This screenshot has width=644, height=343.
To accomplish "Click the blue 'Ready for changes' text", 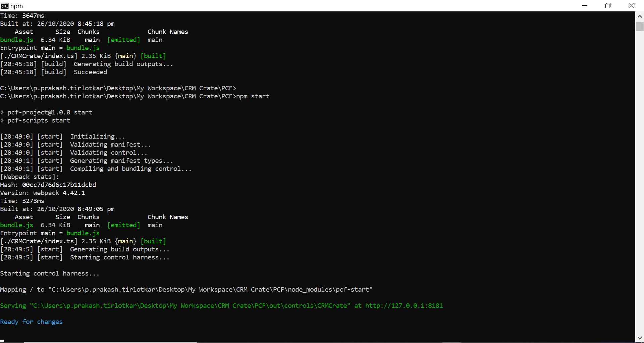I will click(31, 322).
